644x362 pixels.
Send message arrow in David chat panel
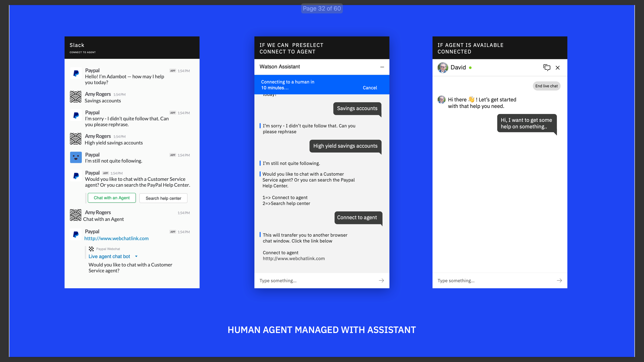coord(559,281)
